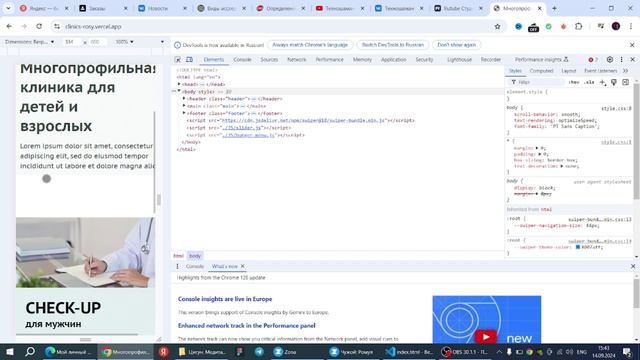Image resolution: width=640 pixels, height=360 pixels.
Task: Open a new browser tab
Action: pos(554,8)
